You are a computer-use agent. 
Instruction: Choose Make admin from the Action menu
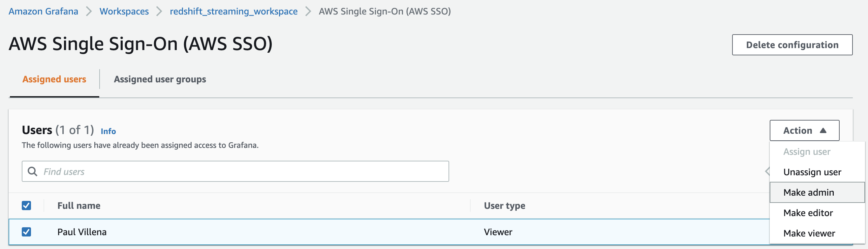(808, 192)
